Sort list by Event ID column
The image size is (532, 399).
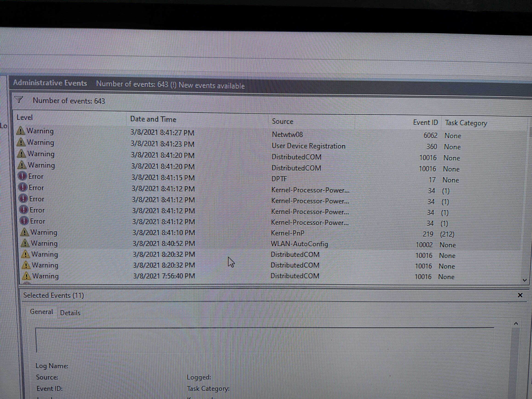click(425, 122)
